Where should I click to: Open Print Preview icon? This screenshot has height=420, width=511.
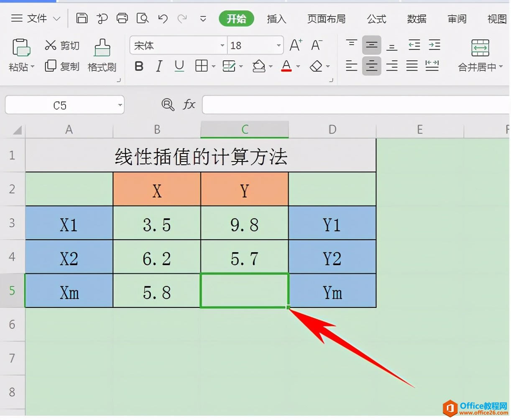click(x=143, y=18)
